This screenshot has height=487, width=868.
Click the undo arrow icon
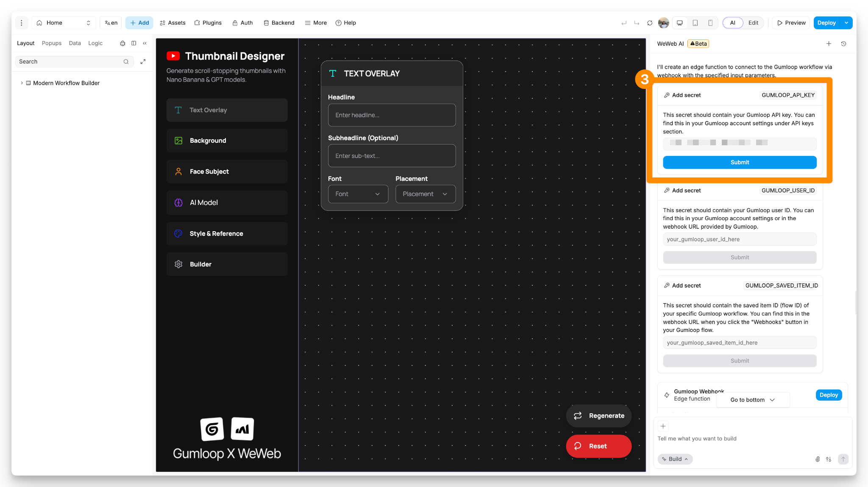[x=623, y=23]
